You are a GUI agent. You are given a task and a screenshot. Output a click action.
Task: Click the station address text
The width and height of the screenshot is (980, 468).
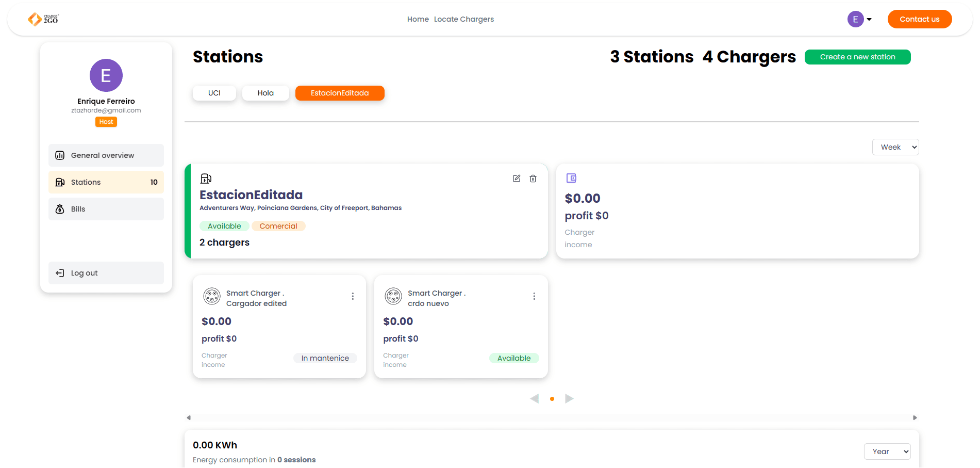point(301,208)
